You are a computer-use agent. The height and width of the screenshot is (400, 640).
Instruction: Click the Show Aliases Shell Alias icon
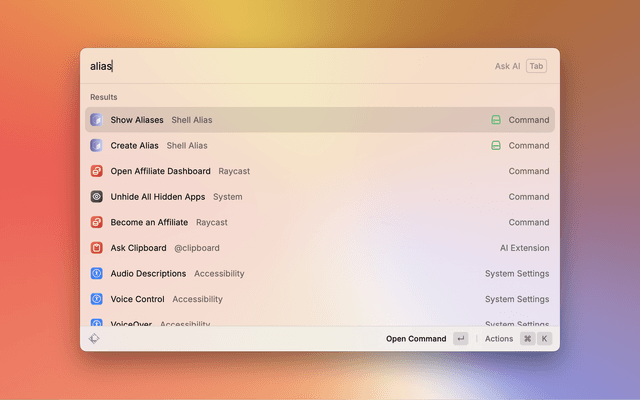(x=97, y=120)
